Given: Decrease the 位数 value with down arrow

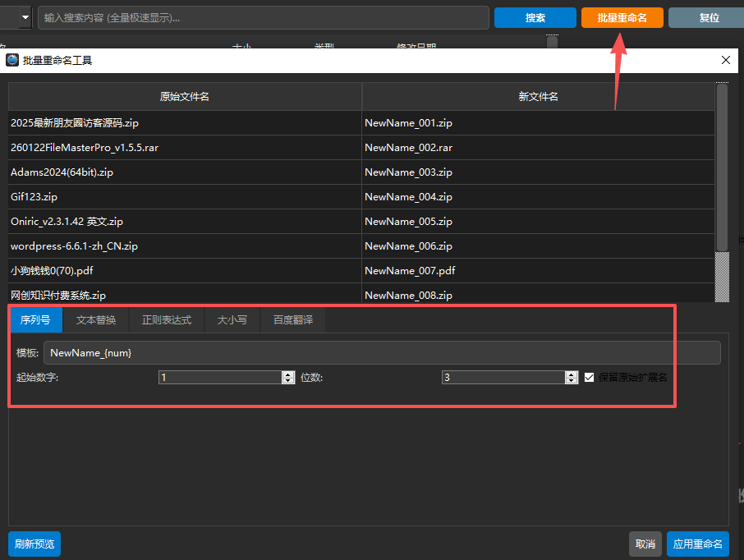Looking at the screenshot, I should tap(572, 381).
